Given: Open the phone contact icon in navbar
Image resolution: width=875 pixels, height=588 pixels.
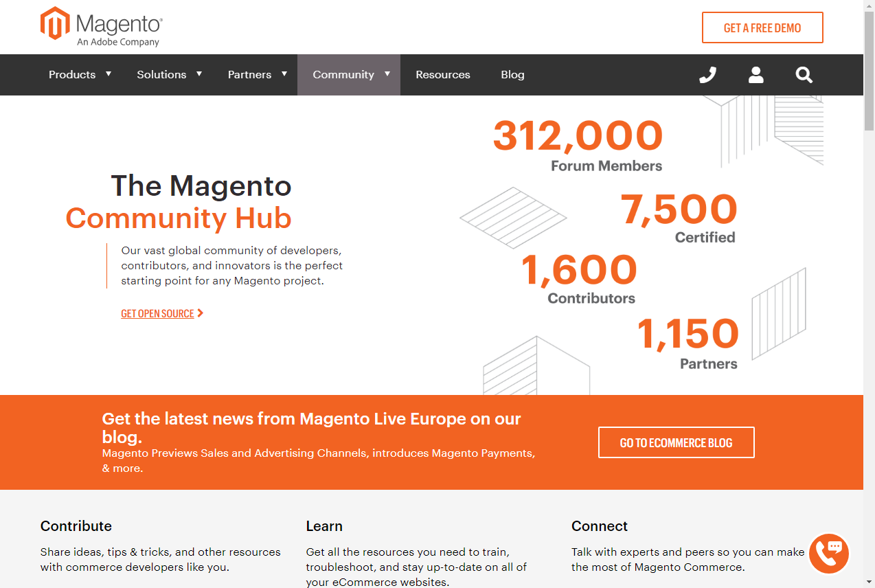Looking at the screenshot, I should (x=707, y=75).
